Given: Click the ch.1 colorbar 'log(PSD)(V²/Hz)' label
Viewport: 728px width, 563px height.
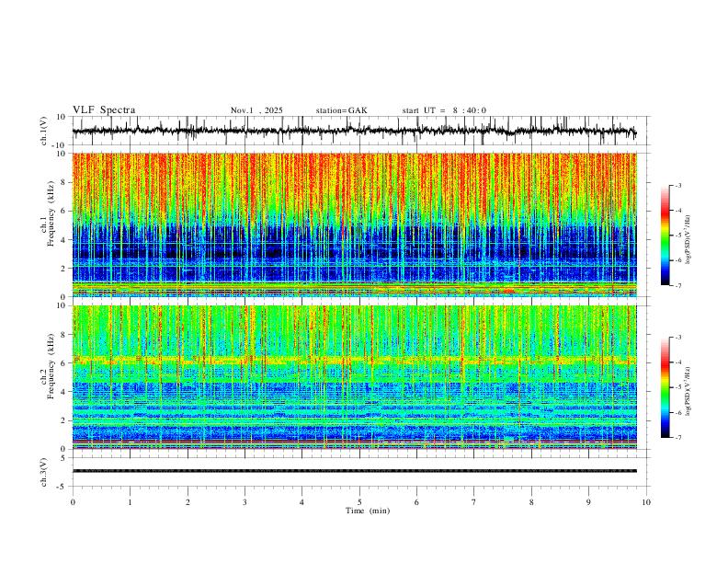Looking at the screenshot, I should click(688, 240).
